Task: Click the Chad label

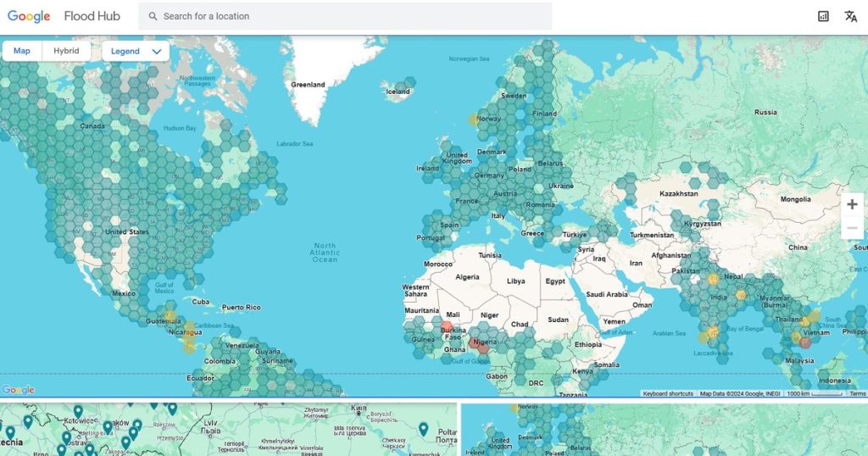Action: coord(520,325)
